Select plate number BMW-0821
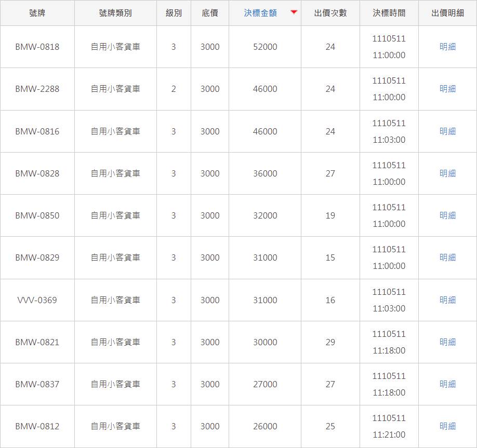 [37, 342]
